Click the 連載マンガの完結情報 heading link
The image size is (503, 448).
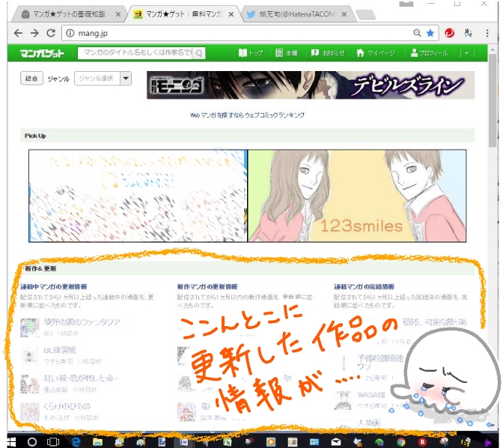(x=364, y=286)
